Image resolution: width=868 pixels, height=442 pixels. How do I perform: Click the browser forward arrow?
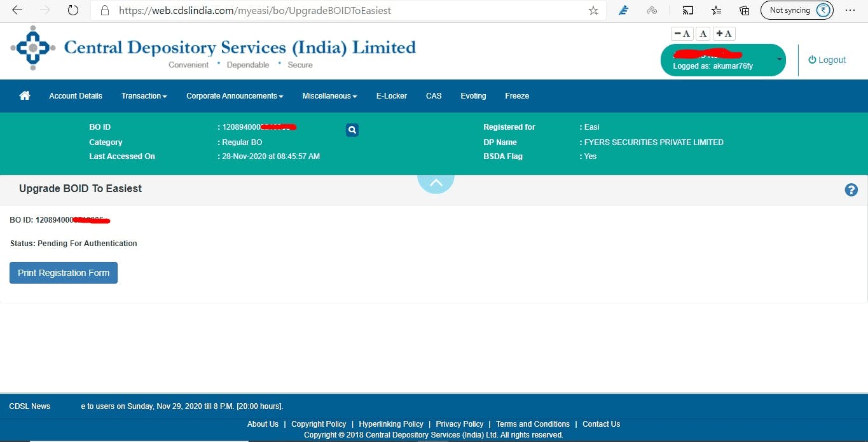point(45,10)
